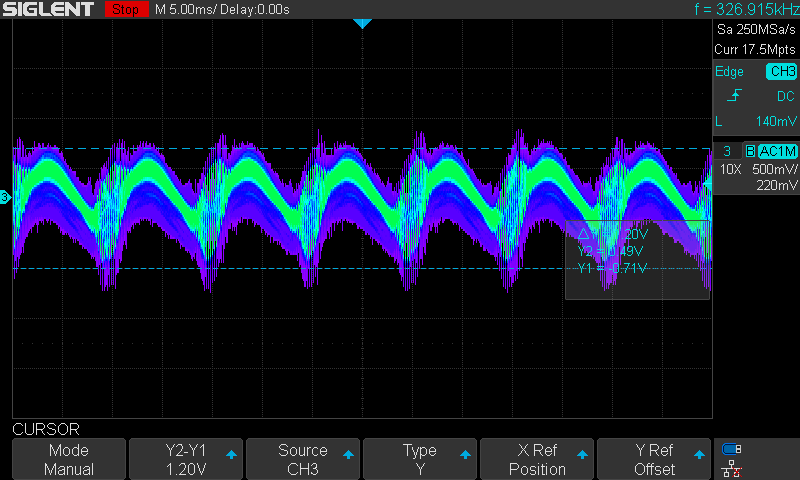Screen dimensions: 800x480
Task: Click the lower Y1 dashed cursor line
Action: pyautogui.click(x=361, y=268)
